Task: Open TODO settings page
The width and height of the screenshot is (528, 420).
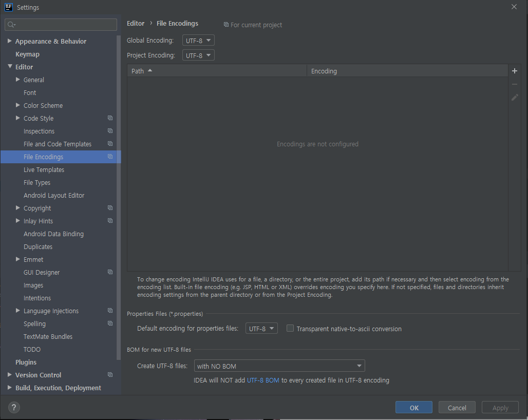Action: pyautogui.click(x=32, y=349)
